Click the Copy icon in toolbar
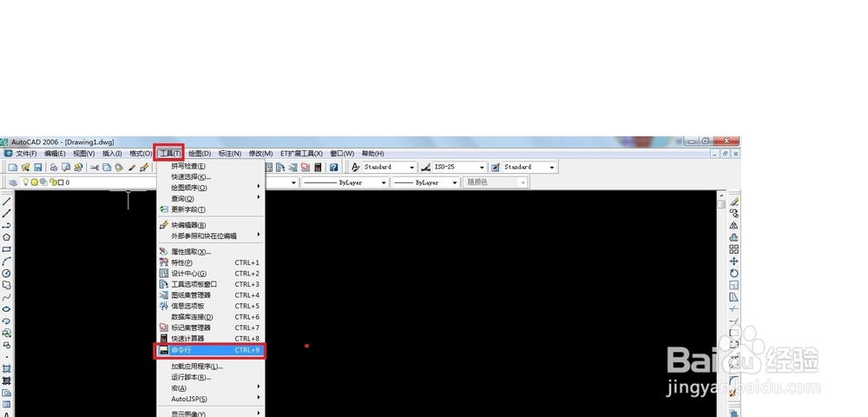The width and height of the screenshot is (868, 417). click(x=107, y=168)
